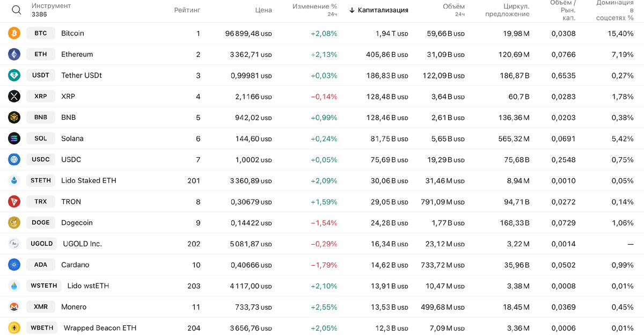Click the Dogecoin logo icon
644x336 pixels.
tap(14, 223)
